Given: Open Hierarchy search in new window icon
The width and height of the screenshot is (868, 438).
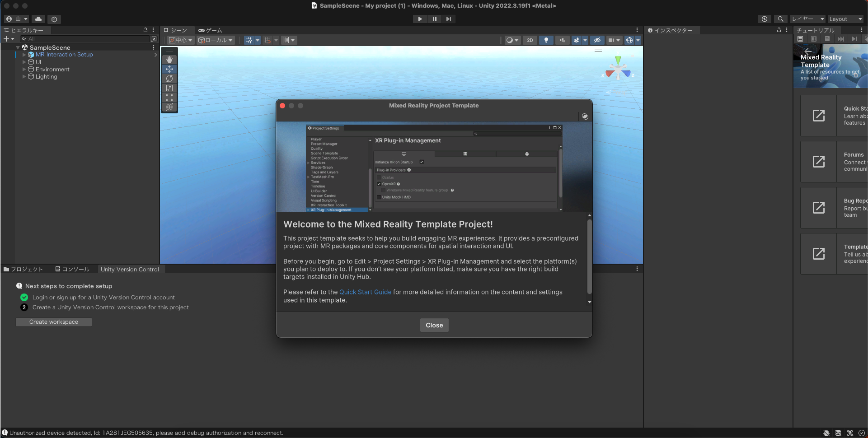Looking at the screenshot, I should click(154, 39).
